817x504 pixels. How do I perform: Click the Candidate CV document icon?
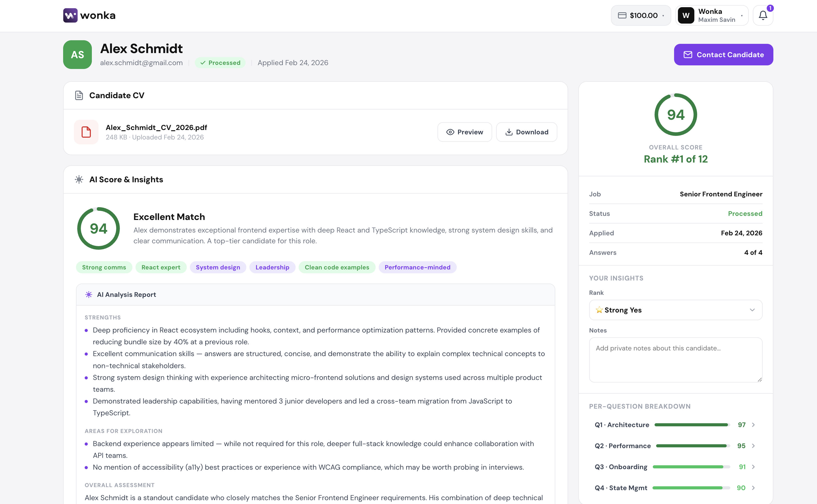coord(79,95)
